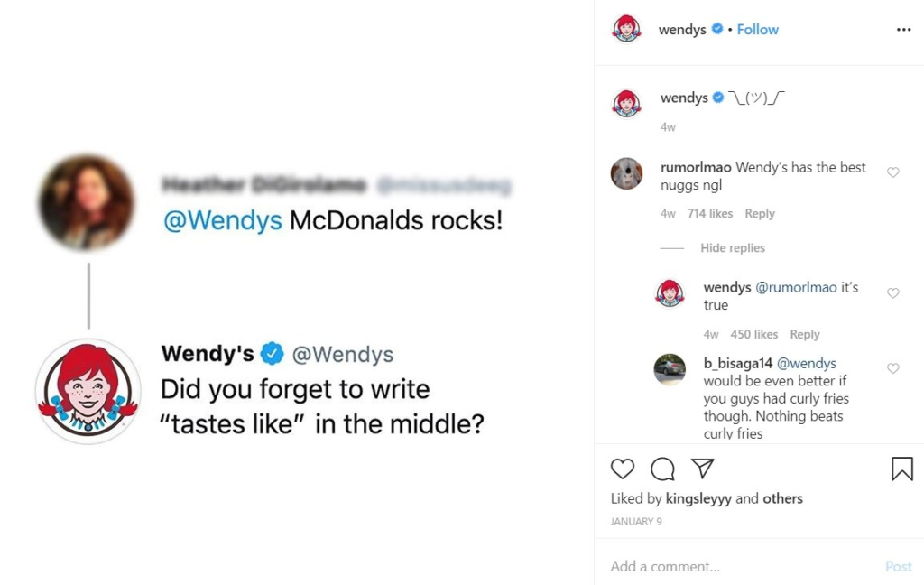Click the Add a comment field

pyautogui.click(x=665, y=566)
